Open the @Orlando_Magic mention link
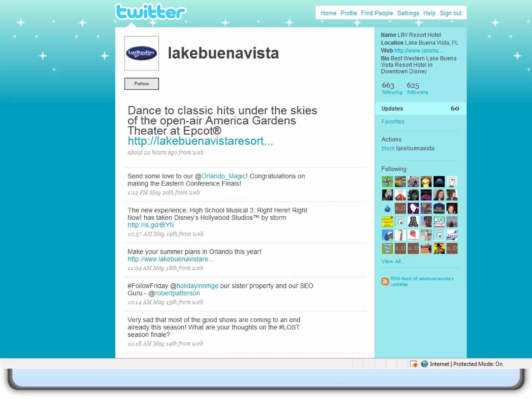 [x=223, y=176]
